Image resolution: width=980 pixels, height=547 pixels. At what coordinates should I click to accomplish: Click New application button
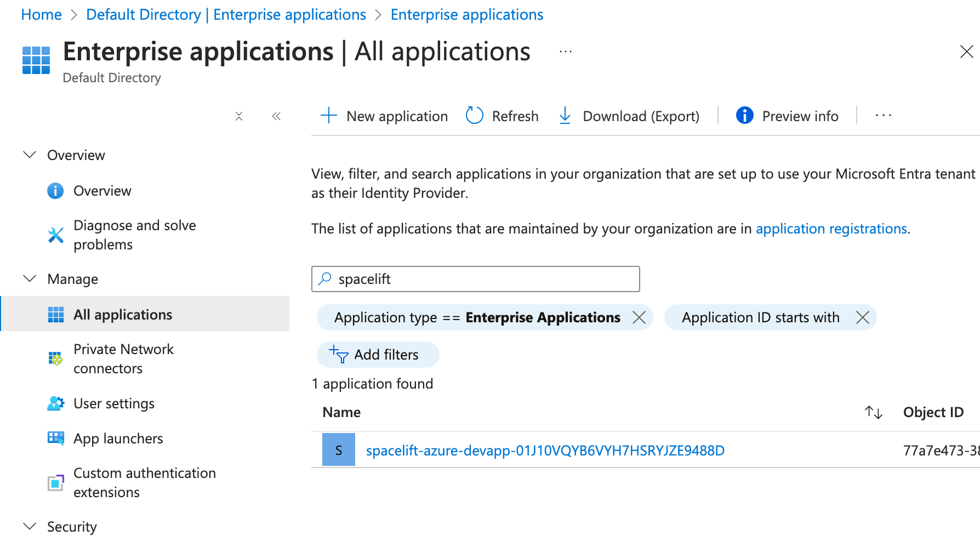pyautogui.click(x=384, y=116)
